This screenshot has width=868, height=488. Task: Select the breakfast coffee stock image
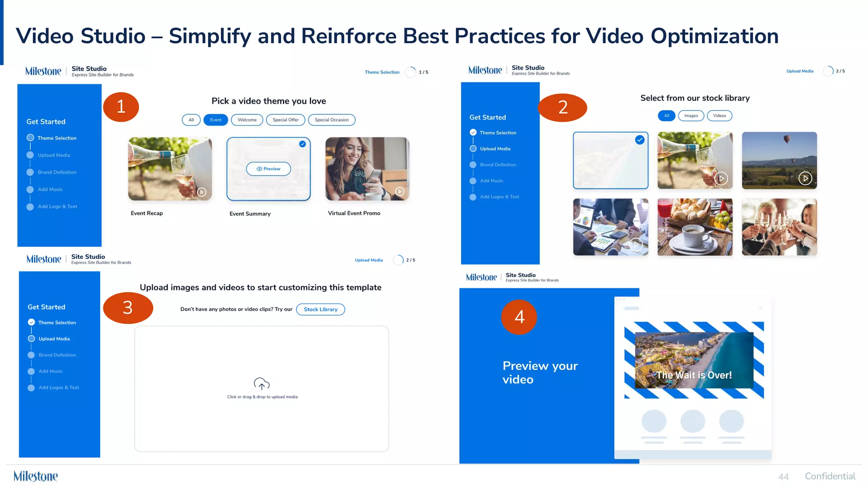(695, 227)
